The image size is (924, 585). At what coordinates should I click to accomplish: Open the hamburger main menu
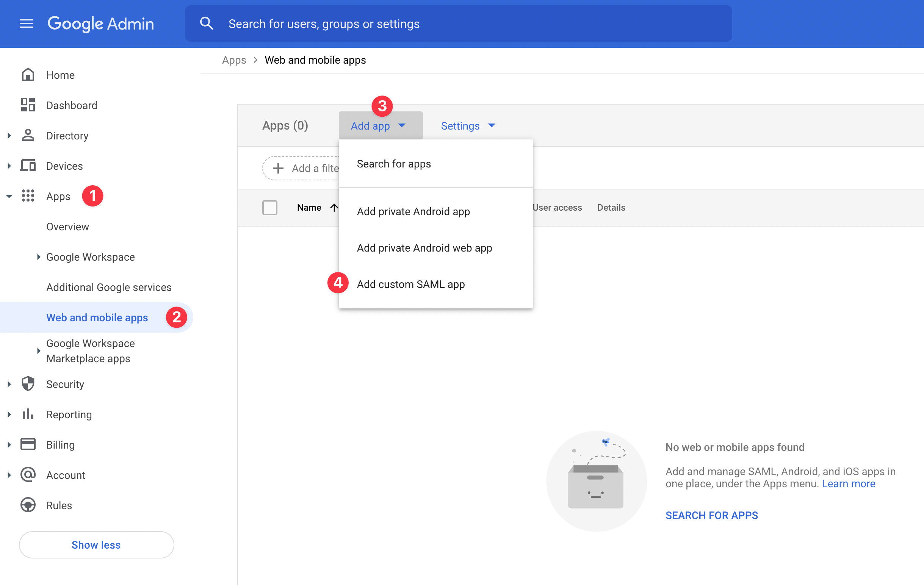(27, 24)
